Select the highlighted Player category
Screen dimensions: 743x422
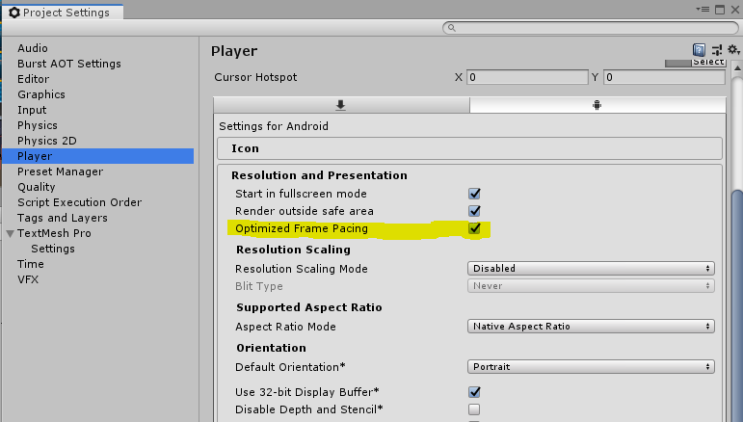[98, 156]
